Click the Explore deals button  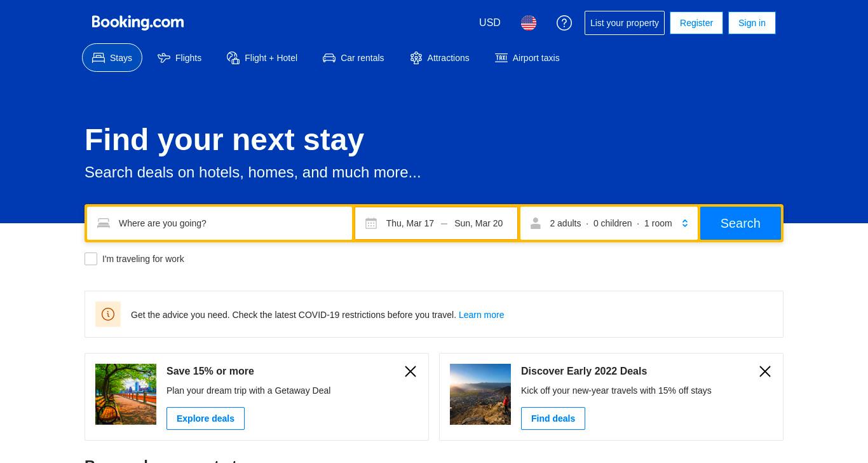(x=205, y=418)
